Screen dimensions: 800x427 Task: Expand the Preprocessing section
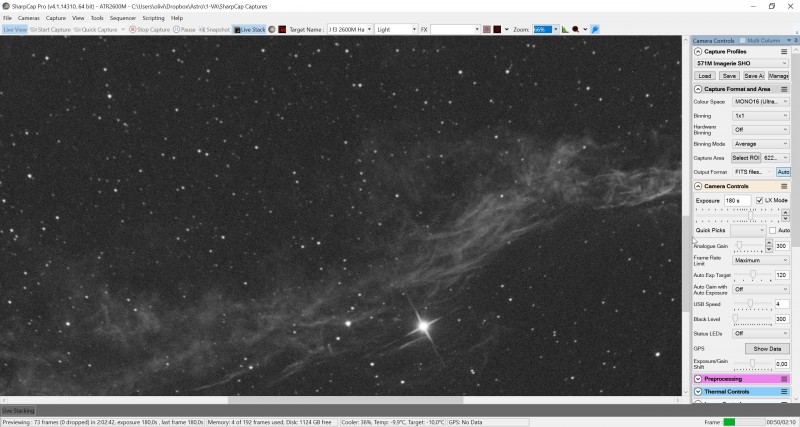click(698, 379)
